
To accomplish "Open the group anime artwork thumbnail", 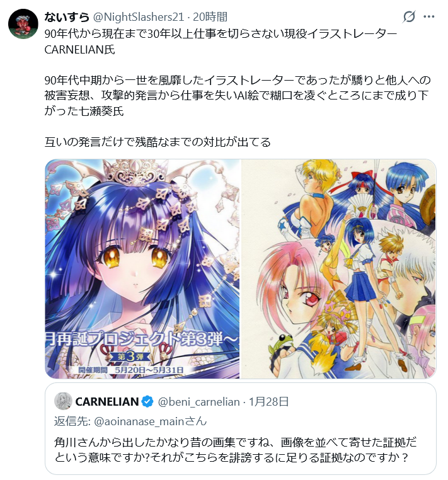I will point(338,269).
